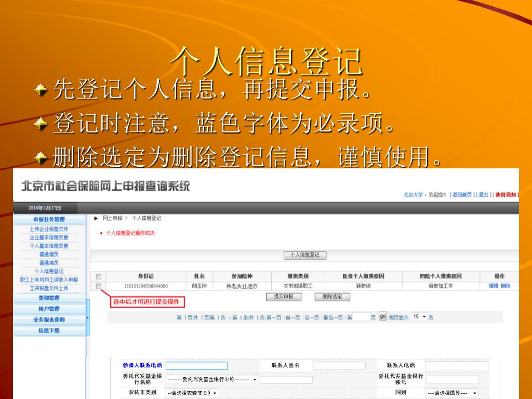Click 委托代发基金银行账号 input field
The height and width of the screenshot is (399, 532).
[452, 380]
